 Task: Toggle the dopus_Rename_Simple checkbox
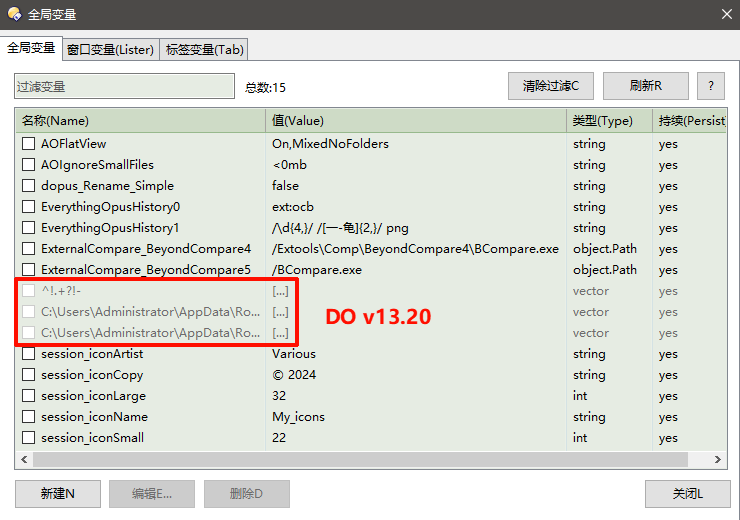28,186
